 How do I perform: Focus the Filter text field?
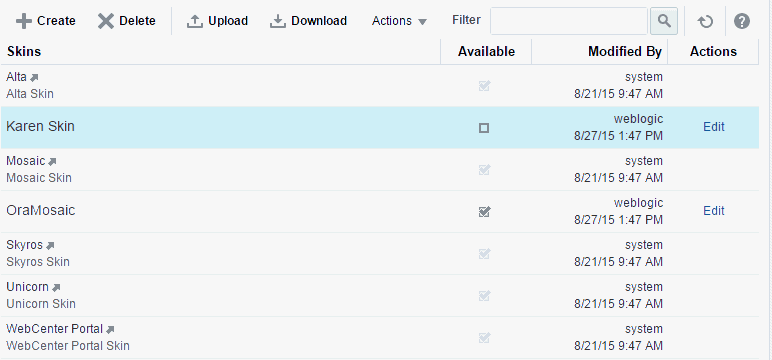pyautogui.click(x=569, y=21)
